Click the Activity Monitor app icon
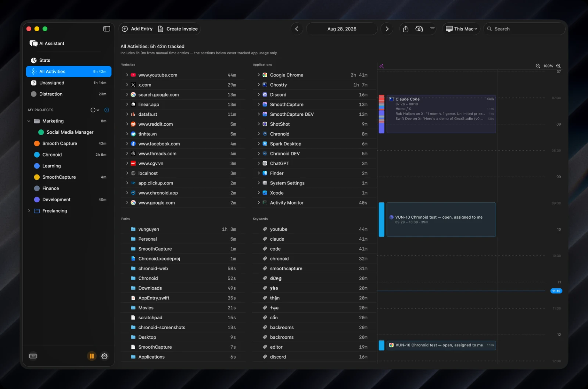 (265, 203)
